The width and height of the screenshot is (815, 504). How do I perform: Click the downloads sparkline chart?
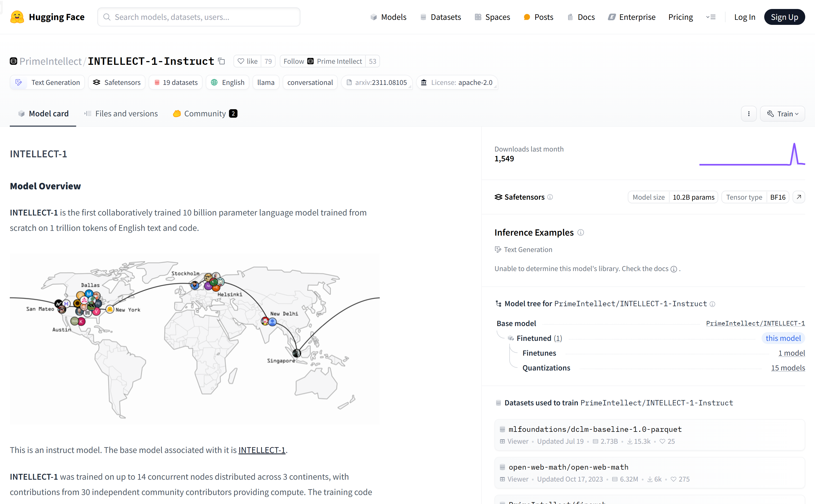[752, 154]
